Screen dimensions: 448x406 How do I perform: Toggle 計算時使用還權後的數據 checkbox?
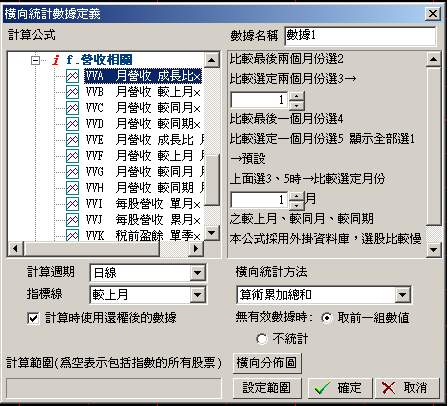33,318
